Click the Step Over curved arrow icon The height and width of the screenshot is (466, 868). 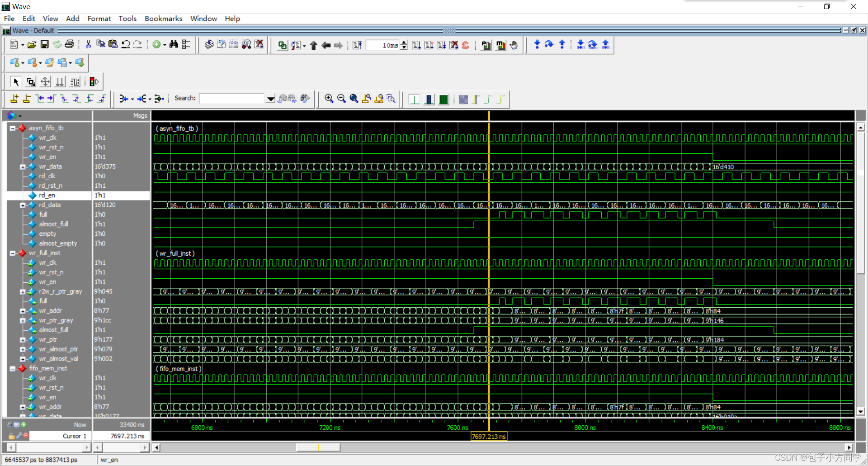(x=549, y=44)
